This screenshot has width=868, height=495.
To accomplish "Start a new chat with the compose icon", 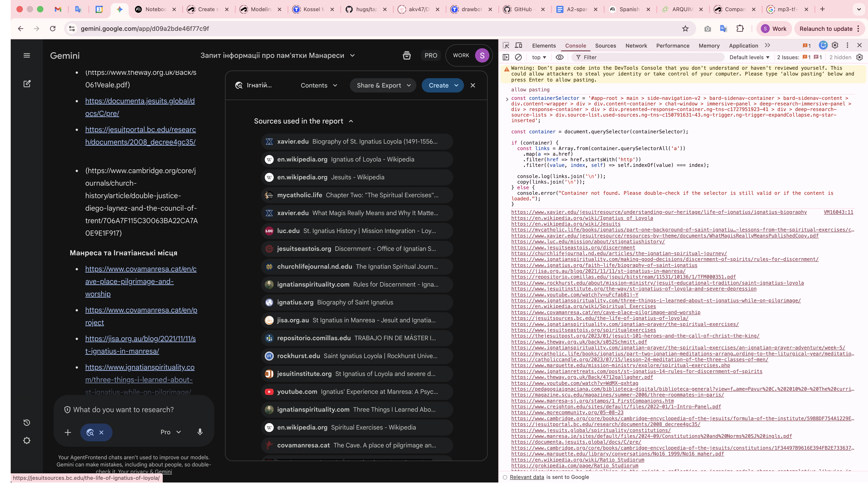I will (x=27, y=84).
